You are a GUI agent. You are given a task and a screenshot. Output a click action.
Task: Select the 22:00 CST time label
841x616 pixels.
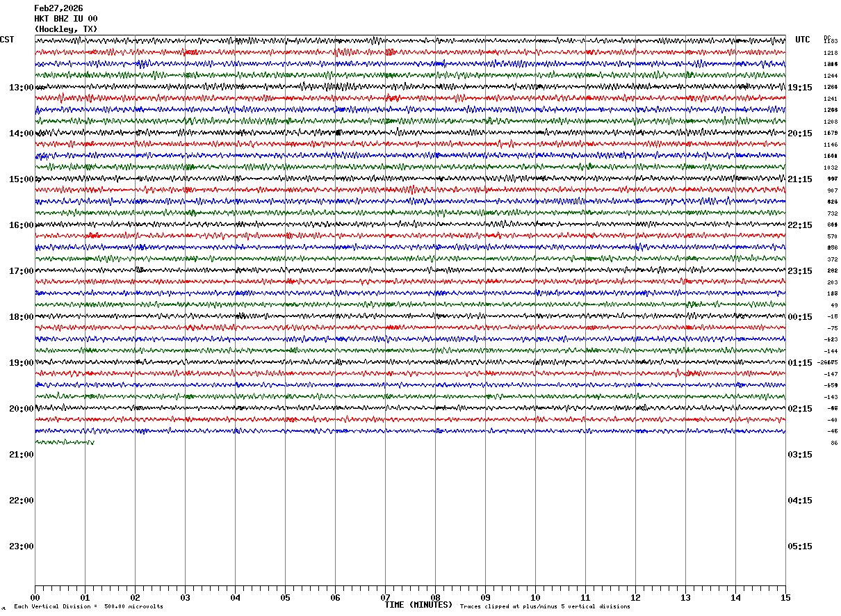click(22, 501)
